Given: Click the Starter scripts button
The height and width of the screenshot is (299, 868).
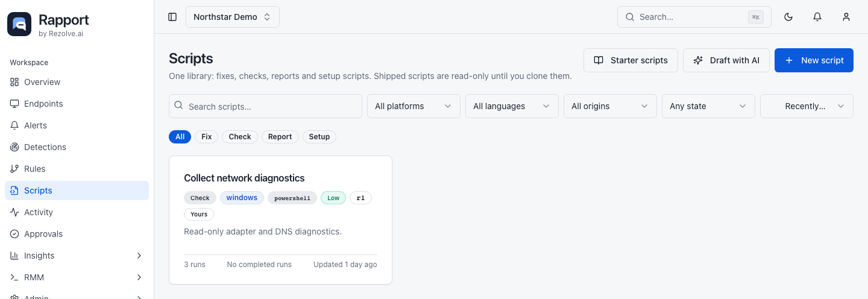Looking at the screenshot, I should click(x=631, y=60).
